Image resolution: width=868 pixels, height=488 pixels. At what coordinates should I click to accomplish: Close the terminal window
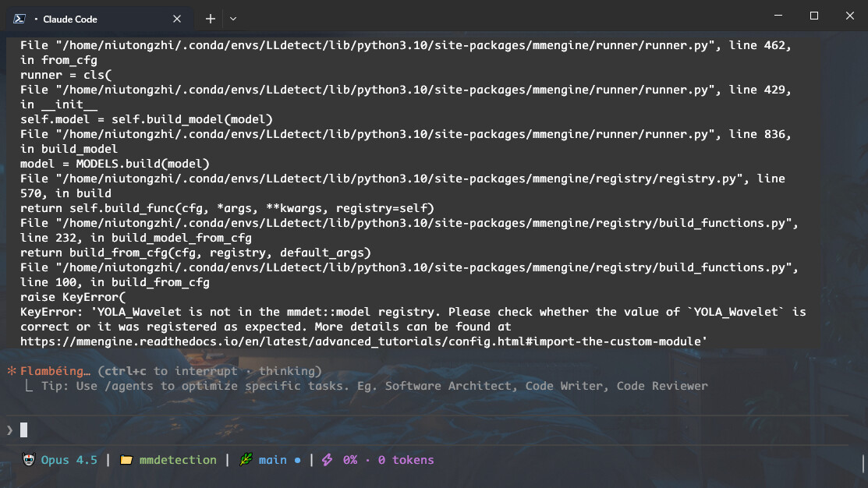pos(850,16)
